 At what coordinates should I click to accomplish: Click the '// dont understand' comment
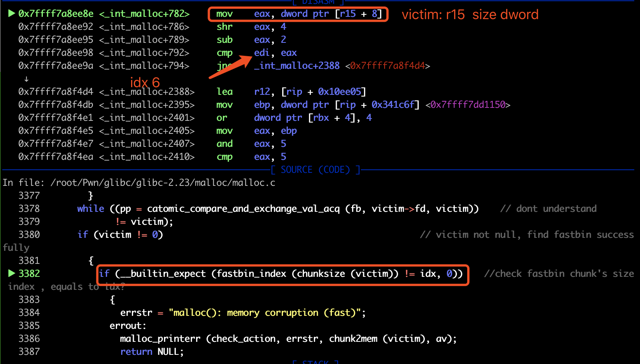548,209
